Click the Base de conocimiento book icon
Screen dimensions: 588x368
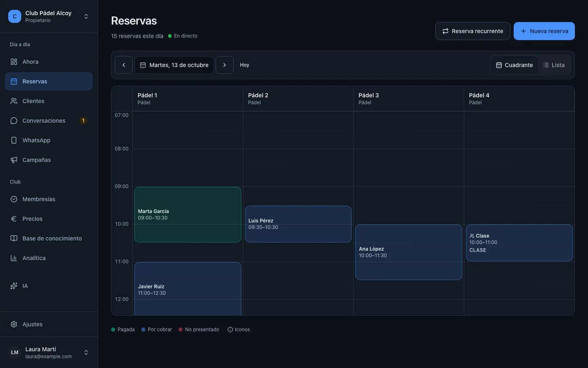(14, 238)
